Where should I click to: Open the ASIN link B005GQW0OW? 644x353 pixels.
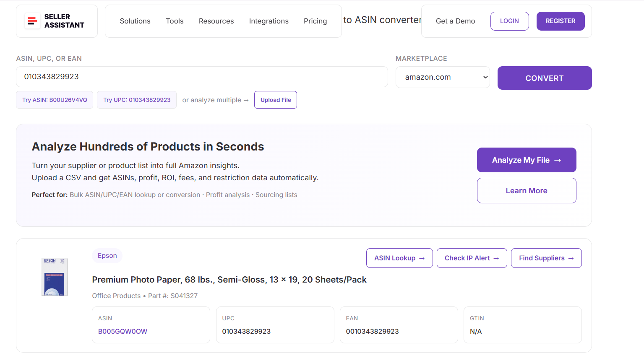[123, 331]
